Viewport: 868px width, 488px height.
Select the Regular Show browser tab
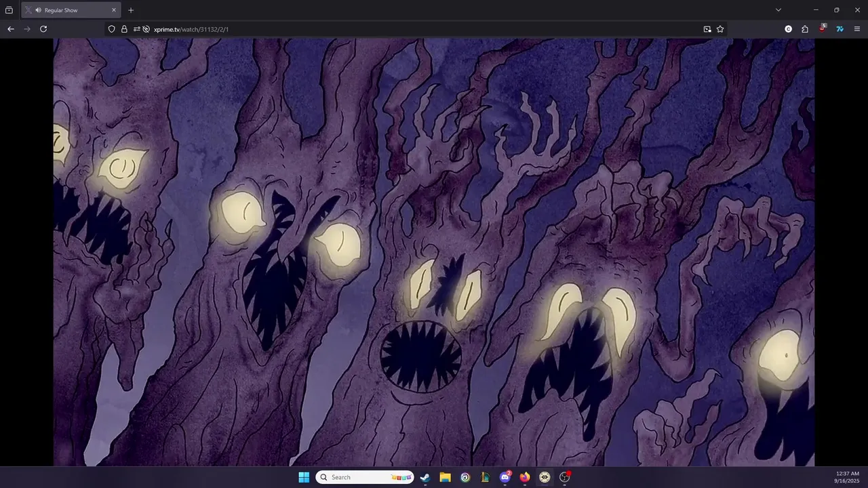(71, 10)
